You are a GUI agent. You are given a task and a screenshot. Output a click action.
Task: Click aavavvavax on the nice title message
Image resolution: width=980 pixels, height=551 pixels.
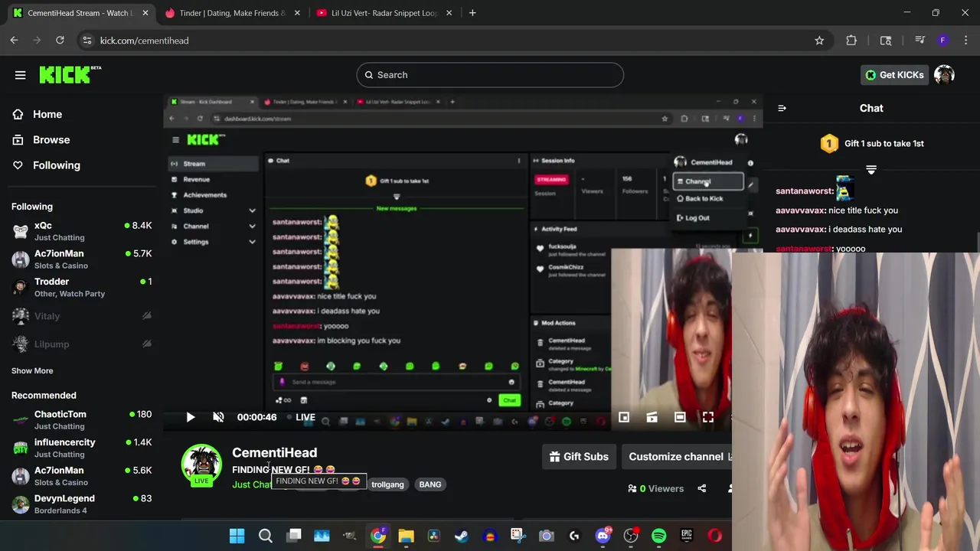tap(801, 210)
